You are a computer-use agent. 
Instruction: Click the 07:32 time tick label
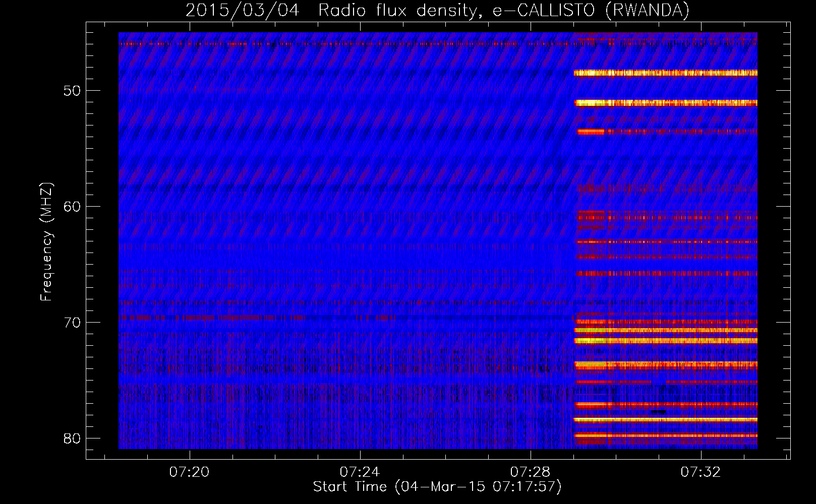pos(701,472)
